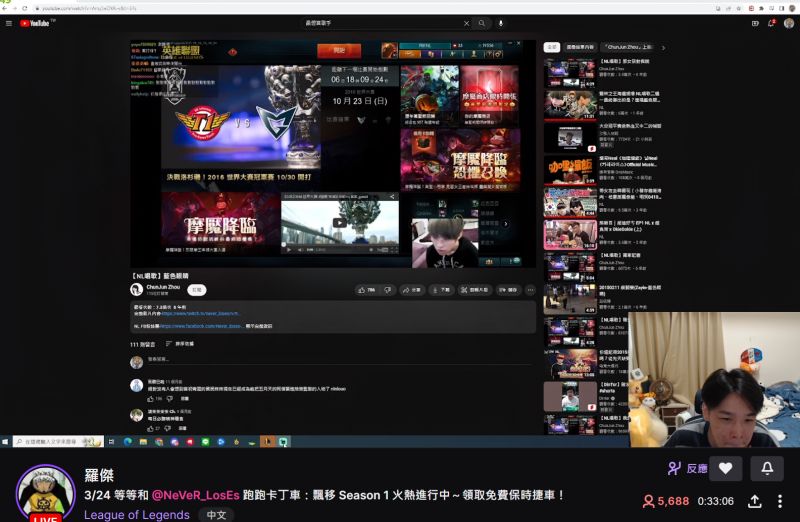Click the Windows taskbar search box
This screenshot has height=522, width=800.
pos(58,441)
